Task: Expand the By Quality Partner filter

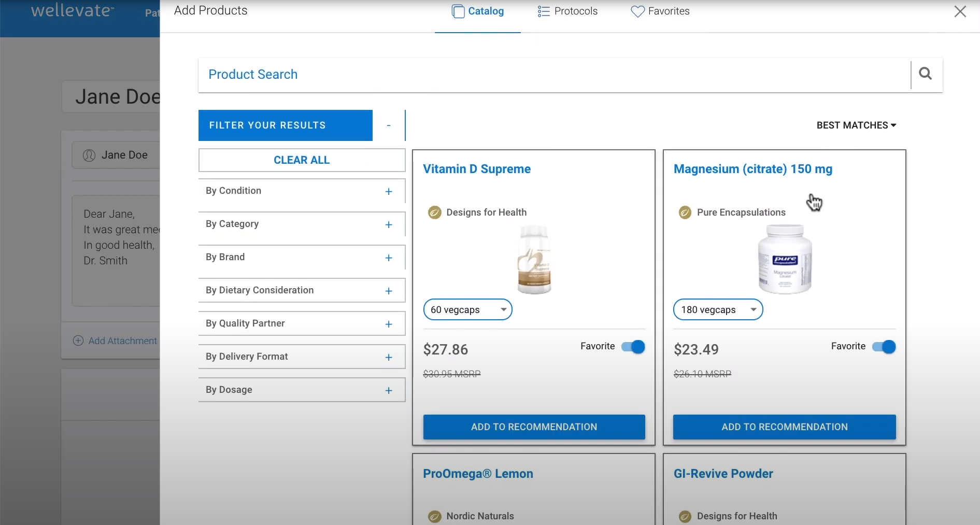Action: [302, 323]
